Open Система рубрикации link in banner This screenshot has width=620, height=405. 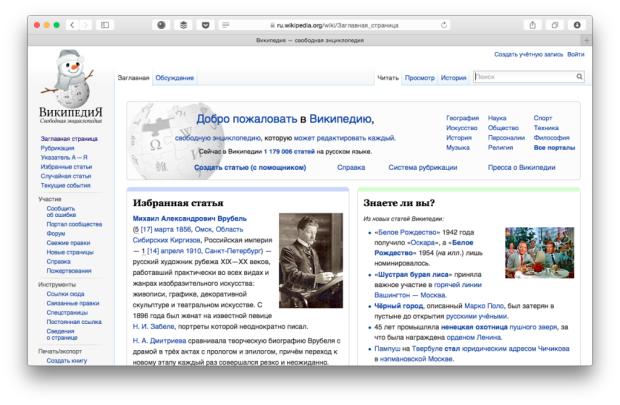pos(423,168)
